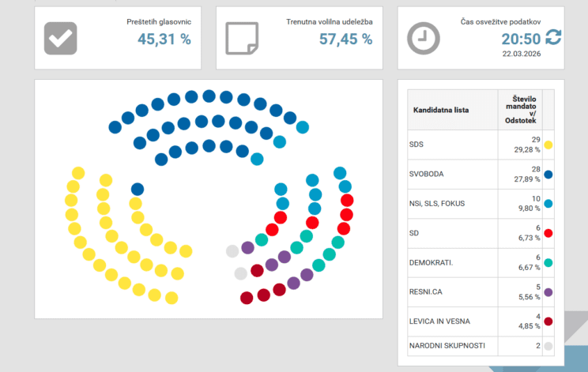The height and width of the screenshot is (372, 588).
Task: Click the lone dark blue seat among yellow seats
Action: [x=138, y=189]
